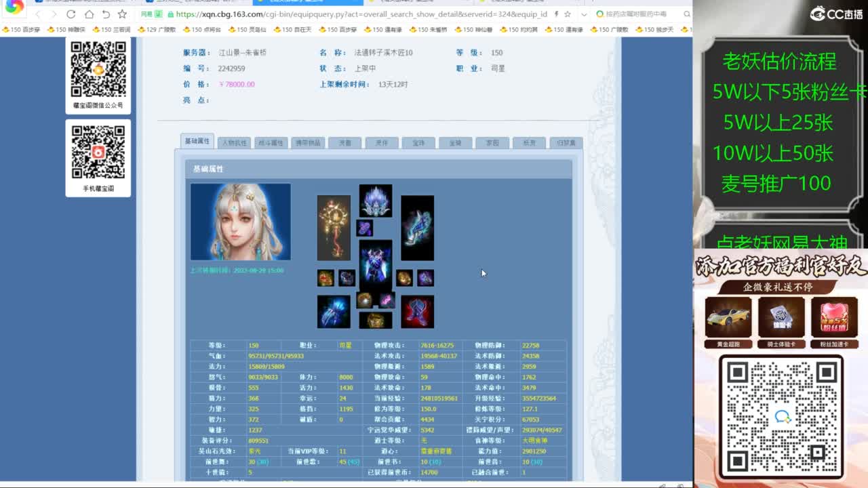
Task: Click the golden belt icon at the bottom
Action: (376, 320)
